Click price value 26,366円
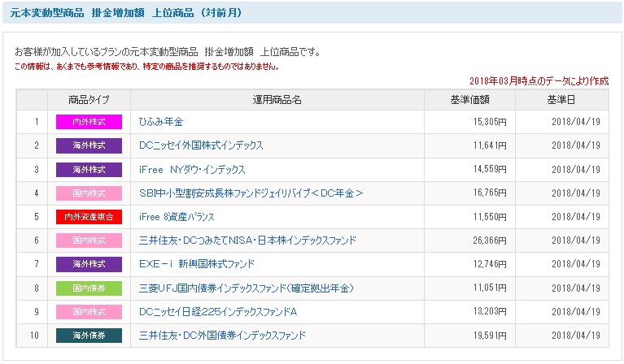This screenshot has height=364, width=624. [x=490, y=240]
